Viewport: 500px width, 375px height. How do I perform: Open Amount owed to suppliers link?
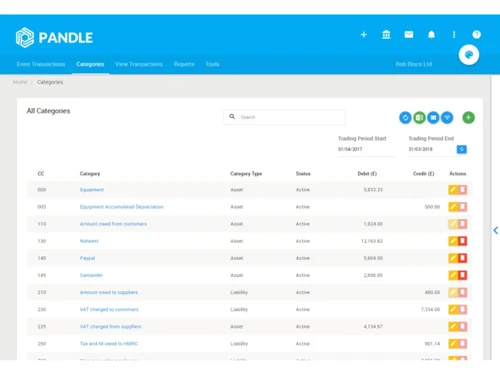point(109,292)
